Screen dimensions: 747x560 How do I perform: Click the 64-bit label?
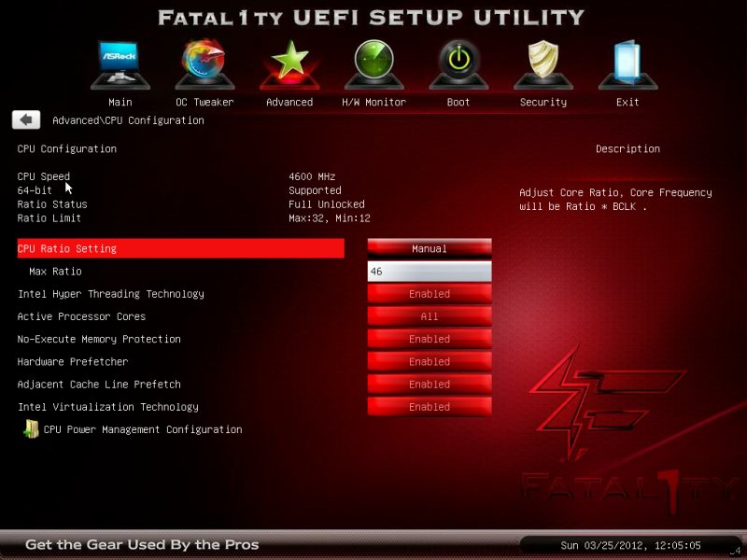(x=35, y=190)
